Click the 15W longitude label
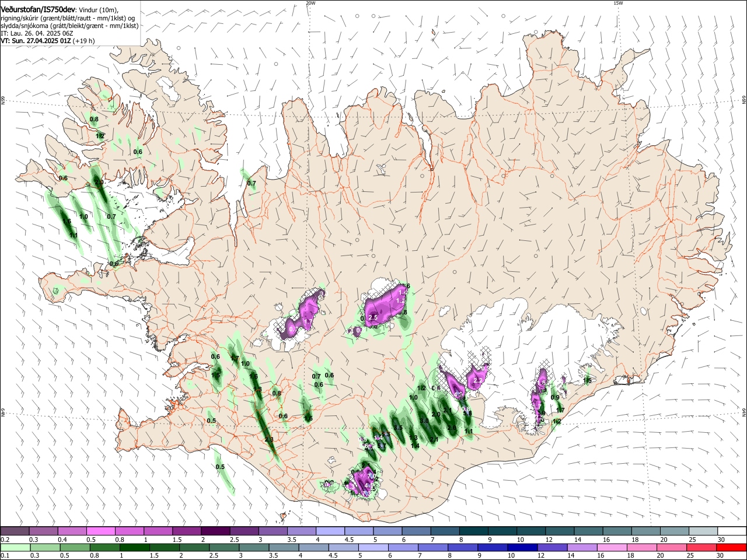Image resolution: width=747 pixels, height=560 pixels. coord(618,3)
